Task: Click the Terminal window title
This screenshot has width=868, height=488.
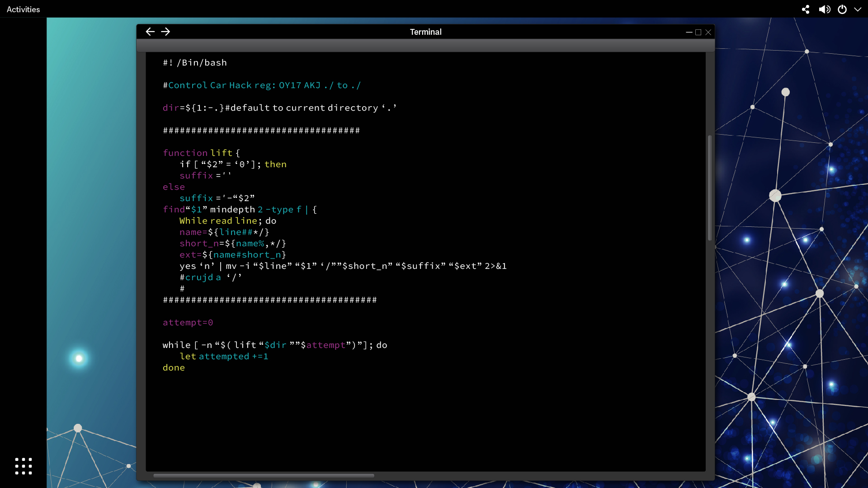Action: coord(425,32)
